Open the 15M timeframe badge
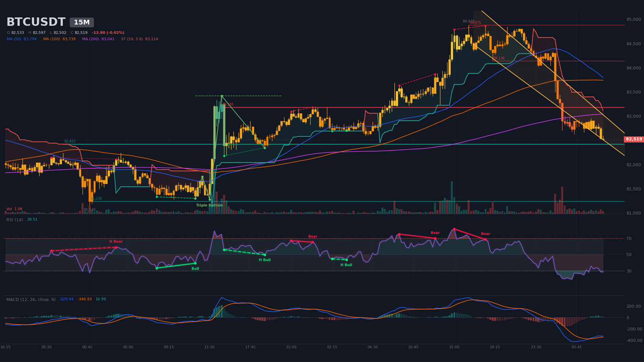Screen dimensions: 644x362 (x=82, y=23)
